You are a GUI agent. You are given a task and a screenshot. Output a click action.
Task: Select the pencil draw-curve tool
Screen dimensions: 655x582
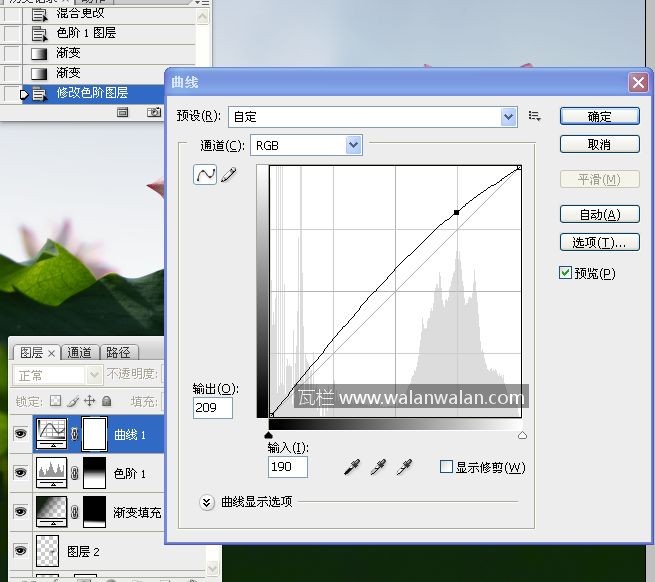pos(229,175)
